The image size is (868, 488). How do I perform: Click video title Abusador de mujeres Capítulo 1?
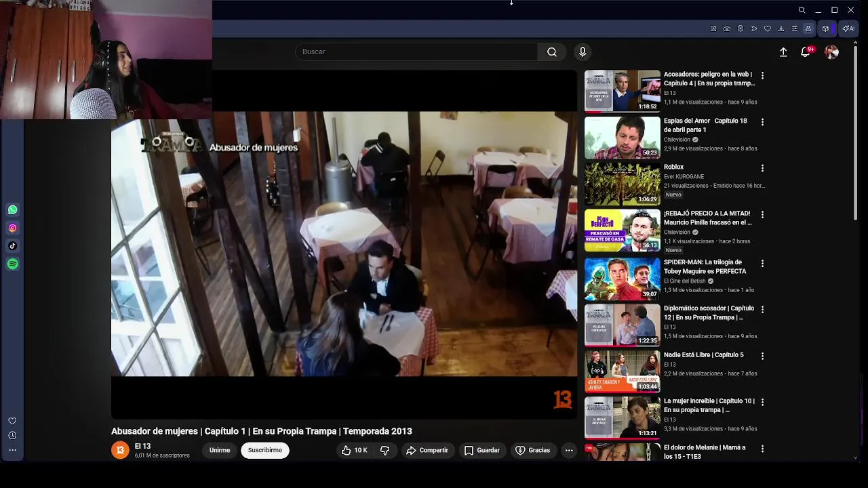pos(262,431)
